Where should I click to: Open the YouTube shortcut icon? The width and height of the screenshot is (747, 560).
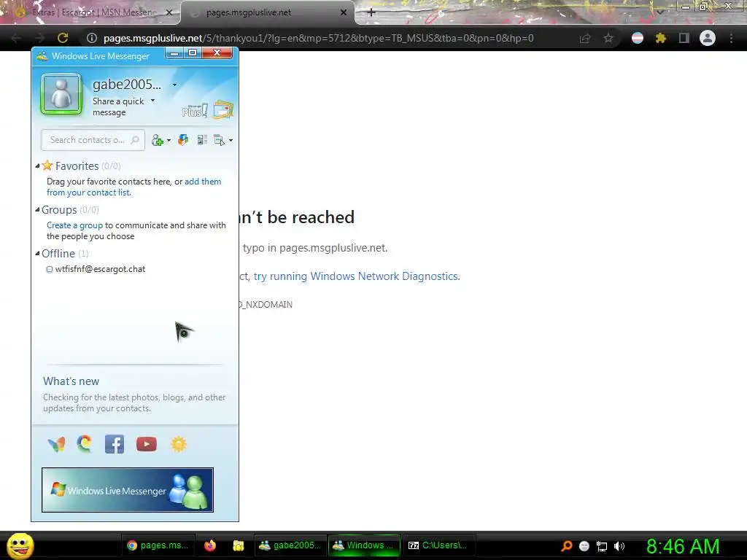tap(146, 444)
